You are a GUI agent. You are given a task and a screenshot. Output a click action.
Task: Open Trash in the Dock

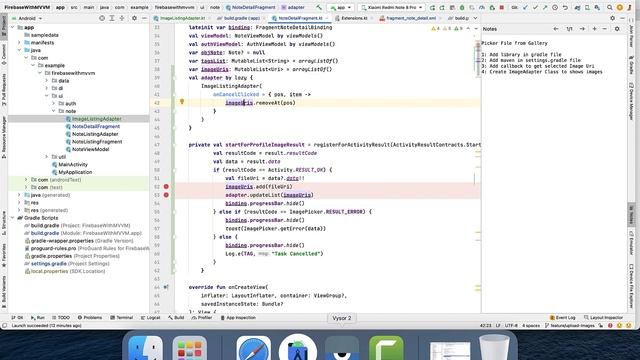tap(494, 348)
